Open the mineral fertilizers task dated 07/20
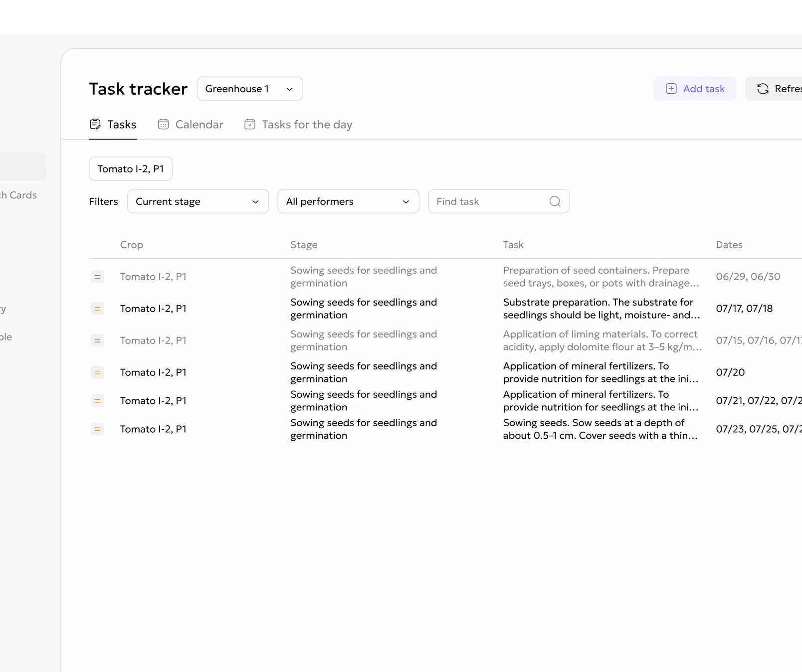This screenshot has width=802, height=672. pyautogui.click(x=601, y=372)
